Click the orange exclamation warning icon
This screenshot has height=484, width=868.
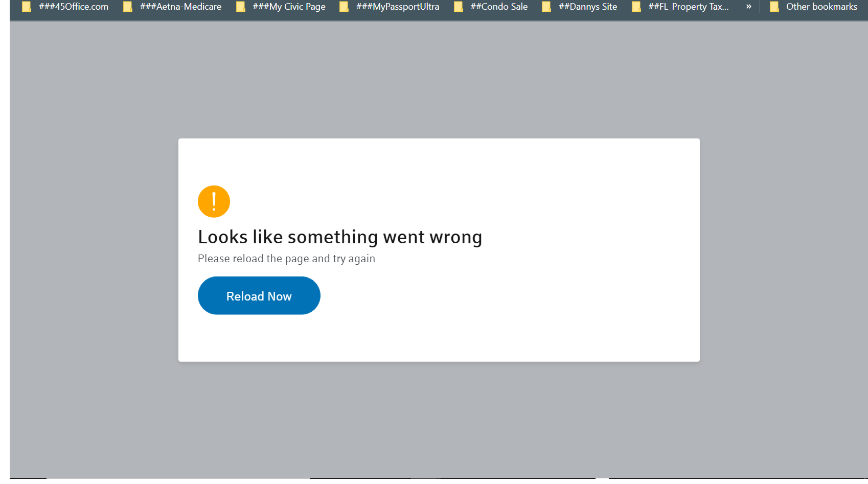214,201
